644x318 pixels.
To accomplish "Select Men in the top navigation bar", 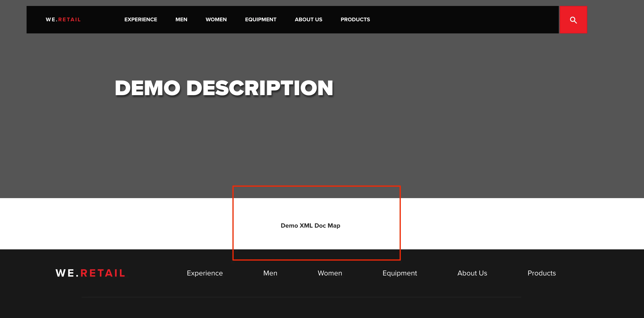I will tap(181, 19).
